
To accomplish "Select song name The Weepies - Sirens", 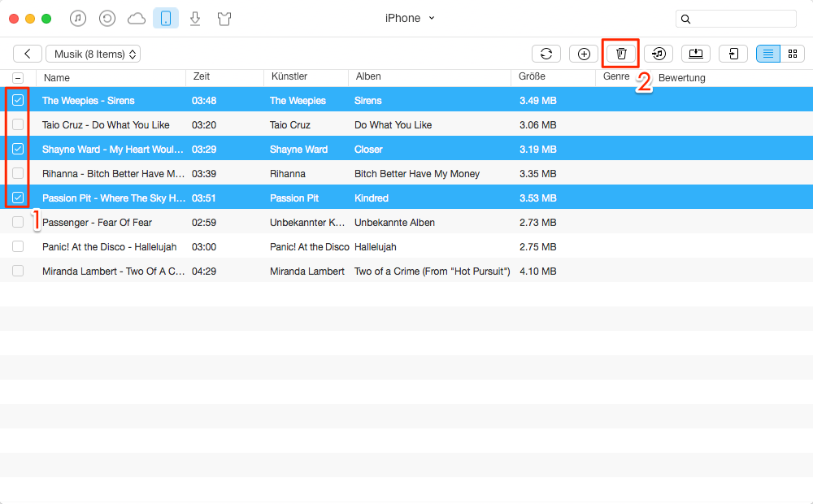I will point(88,101).
